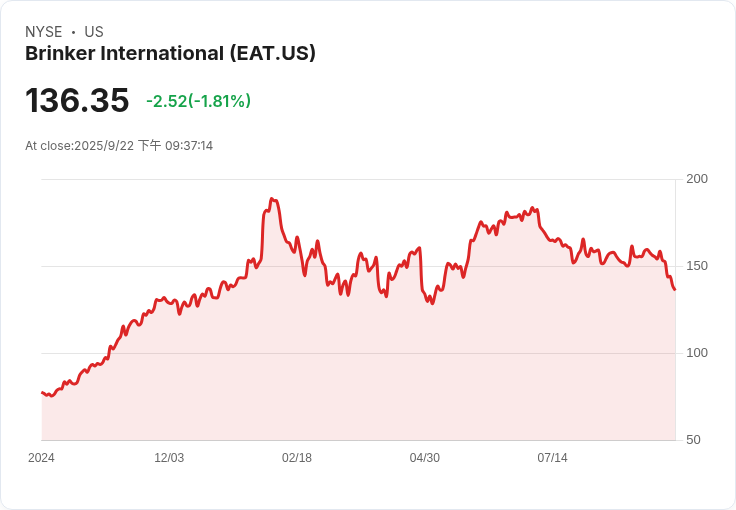Click the 200 y-axis value label
The image size is (736, 510).
(x=697, y=179)
